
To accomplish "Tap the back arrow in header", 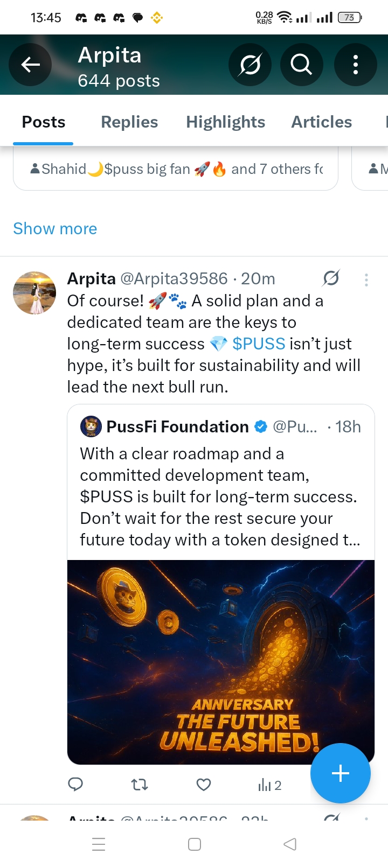I will click(30, 65).
